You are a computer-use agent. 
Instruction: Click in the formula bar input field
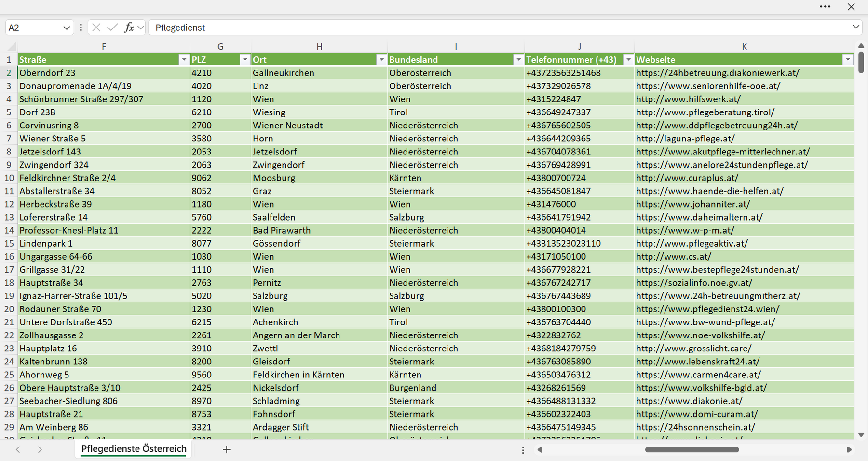coord(499,28)
